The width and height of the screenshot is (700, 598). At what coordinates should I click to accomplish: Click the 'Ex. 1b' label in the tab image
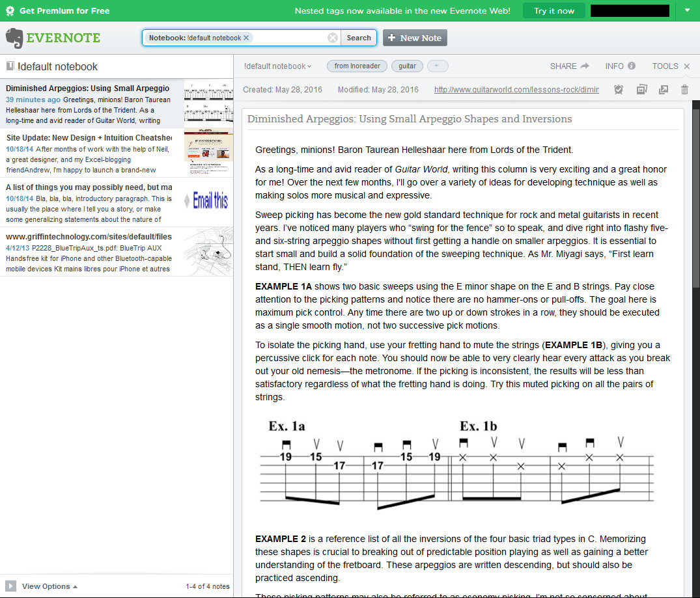click(x=478, y=426)
